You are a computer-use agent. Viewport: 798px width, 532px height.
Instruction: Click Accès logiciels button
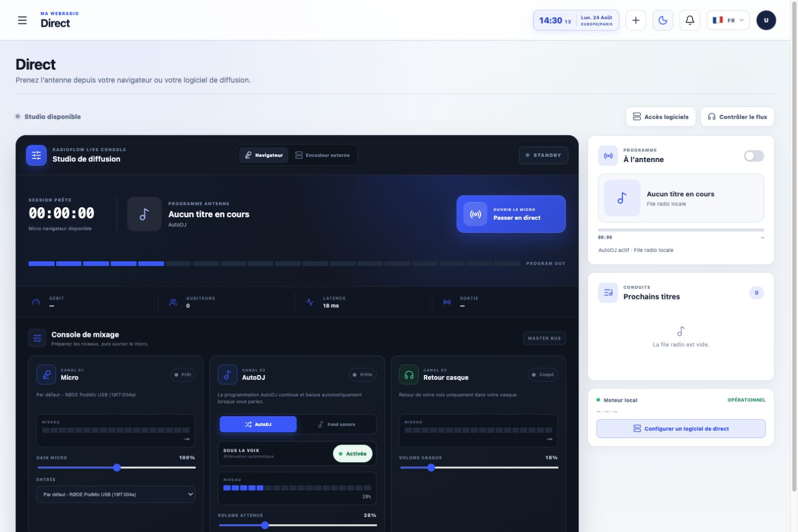click(x=661, y=117)
